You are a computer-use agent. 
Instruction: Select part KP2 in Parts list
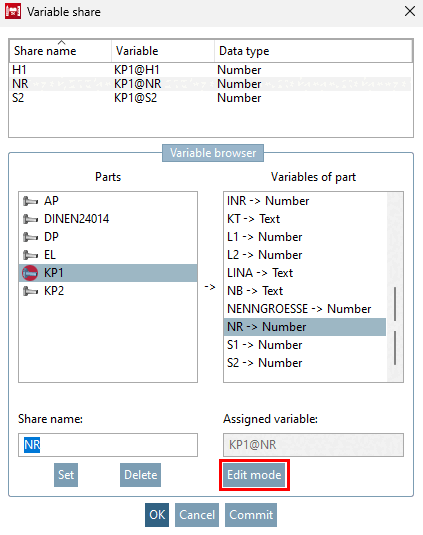[x=108, y=291]
